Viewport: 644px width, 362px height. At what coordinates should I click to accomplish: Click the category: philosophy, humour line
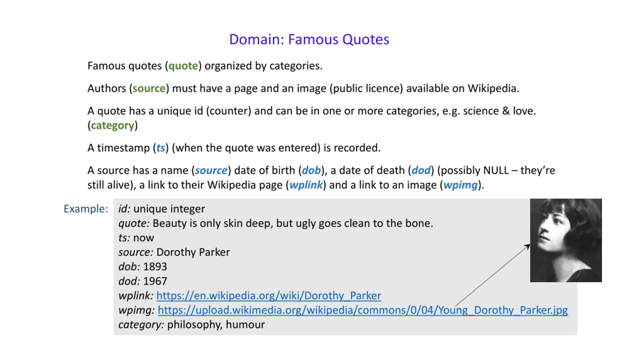(x=191, y=325)
